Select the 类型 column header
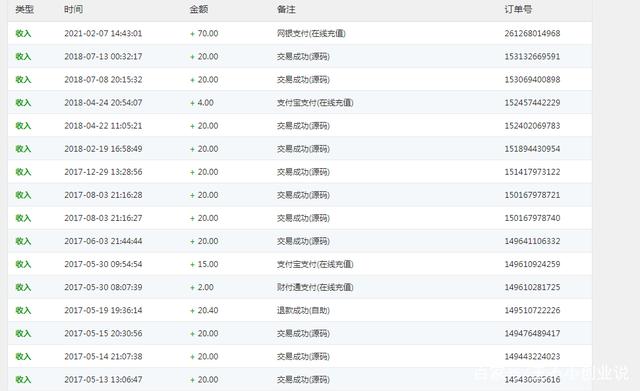640x391 pixels. pos(24,9)
